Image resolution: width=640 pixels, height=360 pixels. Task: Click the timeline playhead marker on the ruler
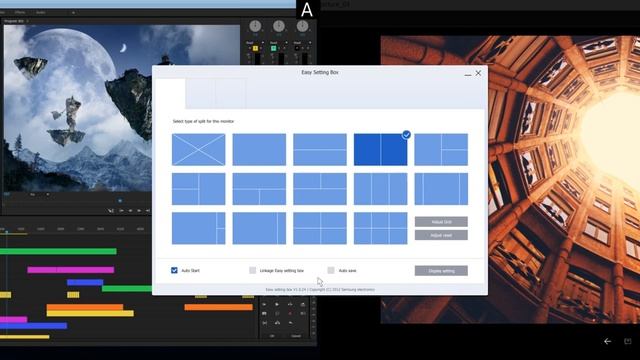click(x=7, y=232)
